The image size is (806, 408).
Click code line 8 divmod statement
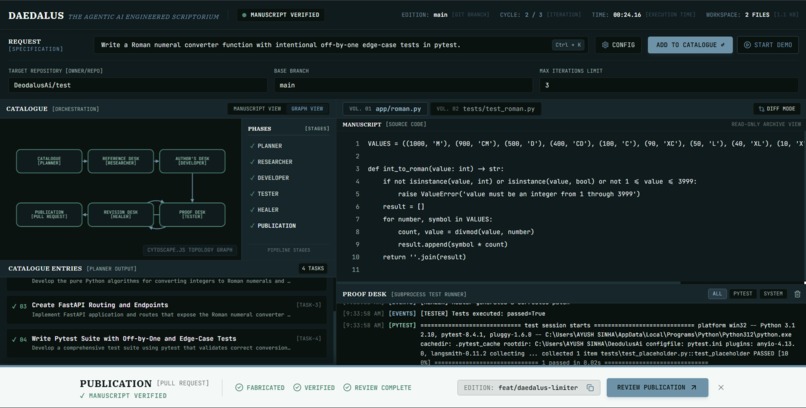click(466, 232)
